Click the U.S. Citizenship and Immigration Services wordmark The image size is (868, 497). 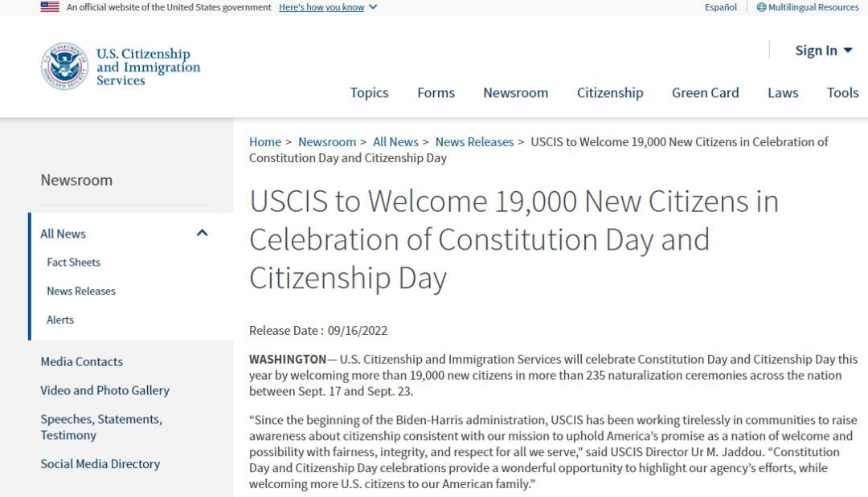[148, 67]
